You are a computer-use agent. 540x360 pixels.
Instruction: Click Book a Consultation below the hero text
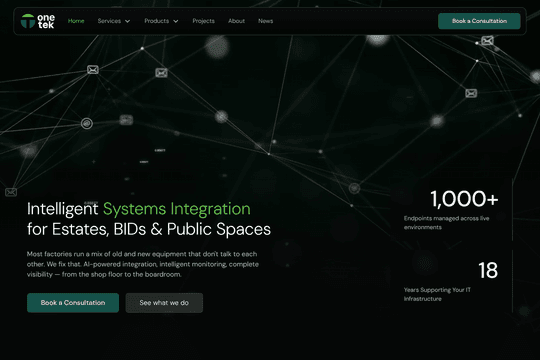[x=73, y=303]
